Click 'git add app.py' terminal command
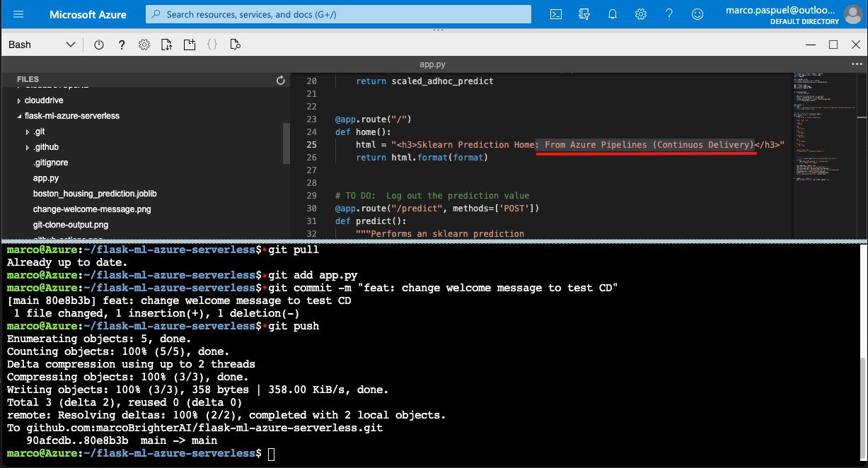This screenshot has height=468, width=868. pyautogui.click(x=313, y=275)
